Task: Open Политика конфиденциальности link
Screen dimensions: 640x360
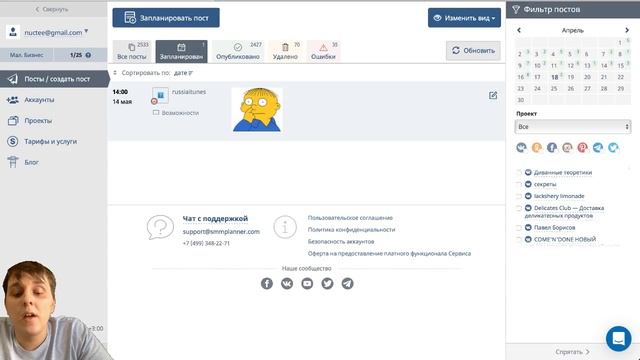Action: tap(351, 230)
